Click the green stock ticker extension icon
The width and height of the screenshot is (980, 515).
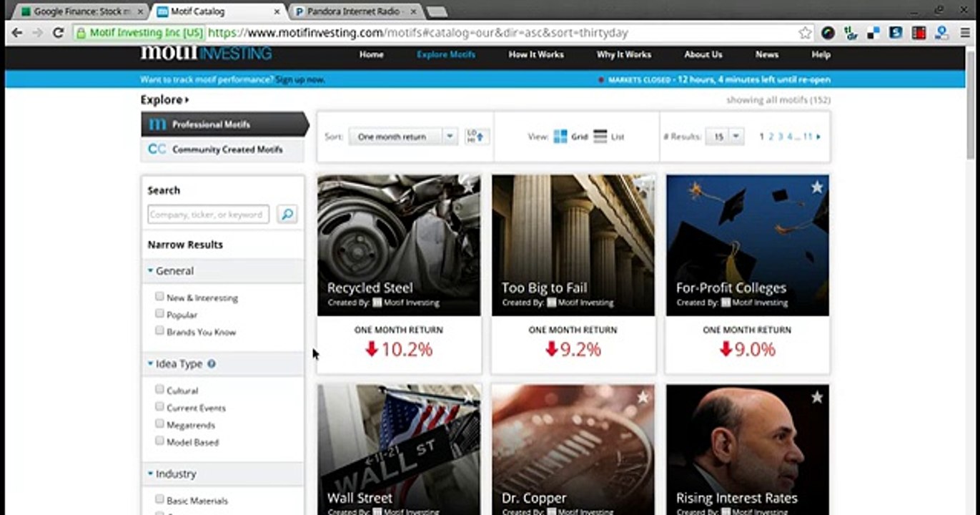[x=851, y=33]
